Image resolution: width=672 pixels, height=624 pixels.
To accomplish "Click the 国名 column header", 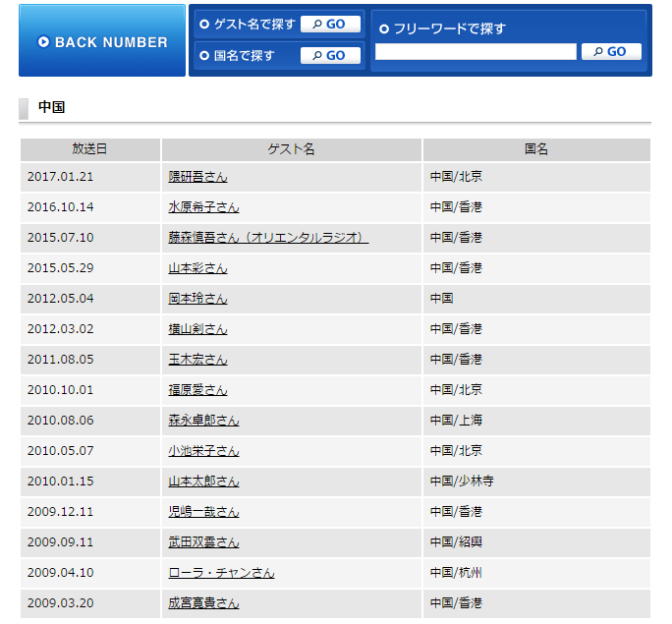I will coord(536,149).
